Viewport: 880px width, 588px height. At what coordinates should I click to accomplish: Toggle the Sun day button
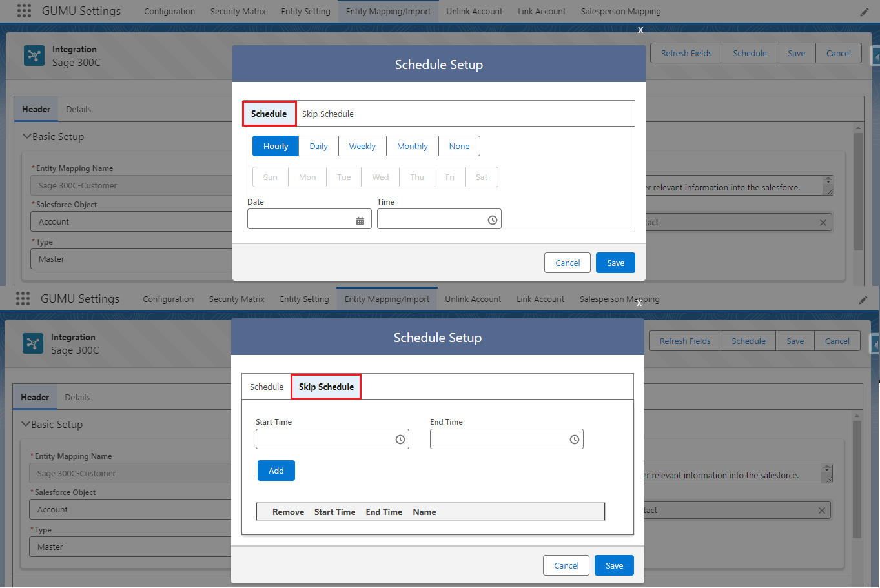(271, 177)
